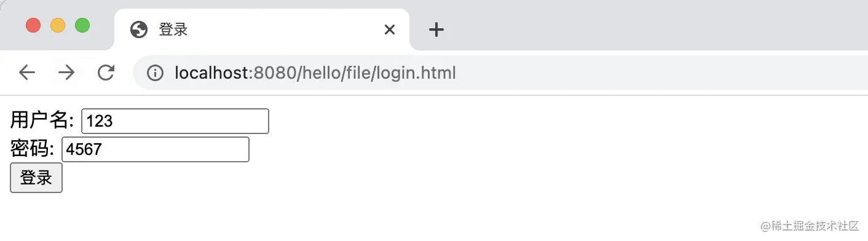Click the forward navigation arrow
This screenshot has width=868, height=241.
[66, 73]
